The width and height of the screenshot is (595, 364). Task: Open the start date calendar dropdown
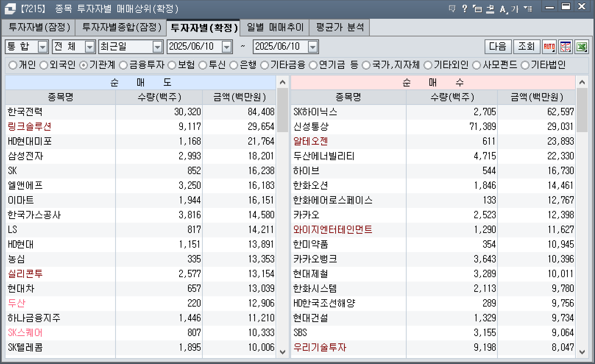pos(227,47)
